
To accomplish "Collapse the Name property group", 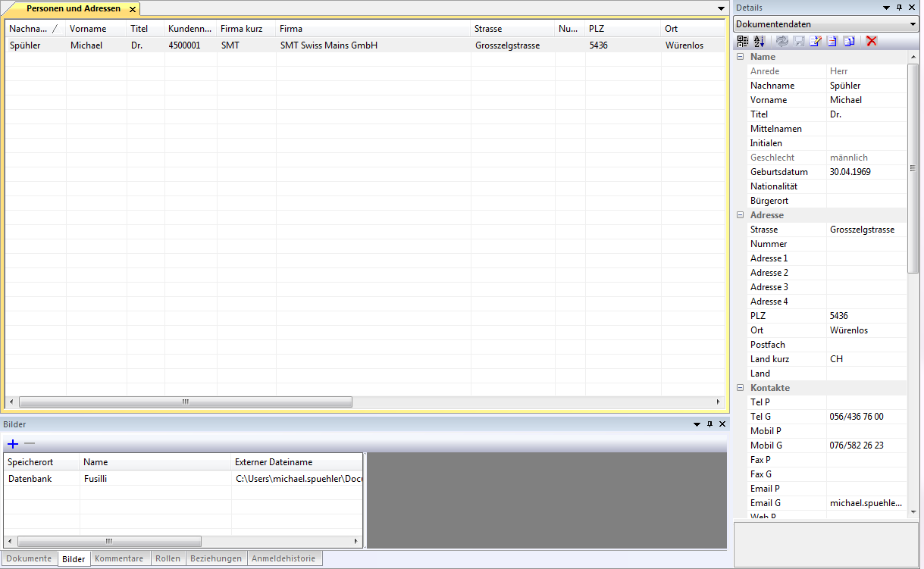I will pos(740,57).
